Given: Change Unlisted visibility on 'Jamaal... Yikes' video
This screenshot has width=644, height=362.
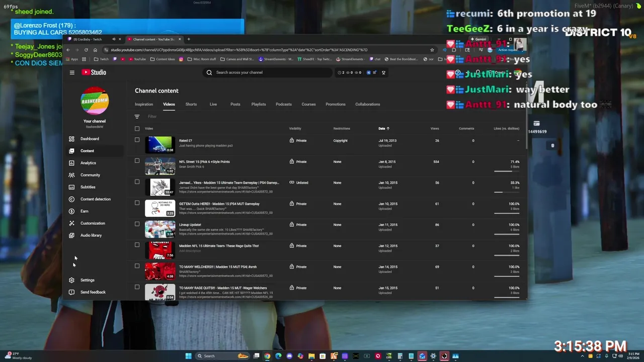Looking at the screenshot, I should 299,183.
